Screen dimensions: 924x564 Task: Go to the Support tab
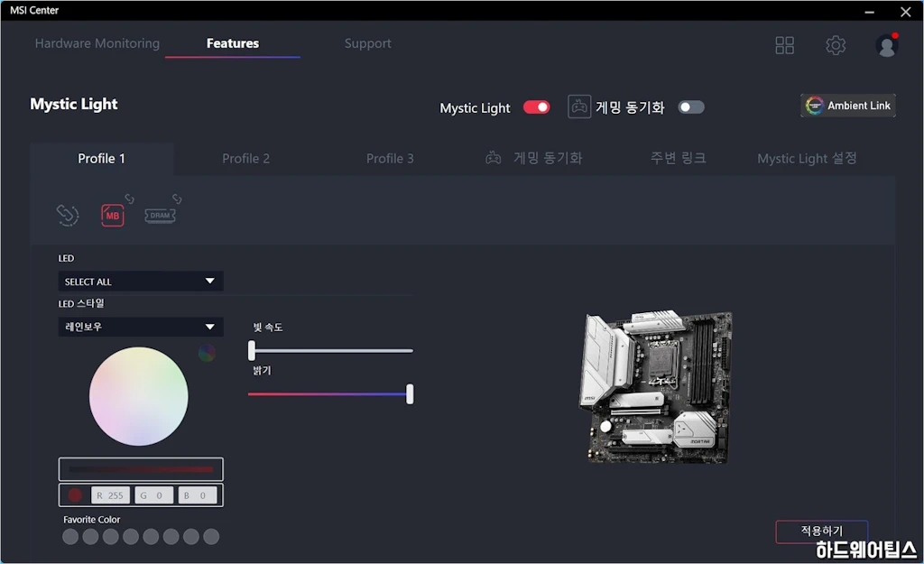pos(368,43)
